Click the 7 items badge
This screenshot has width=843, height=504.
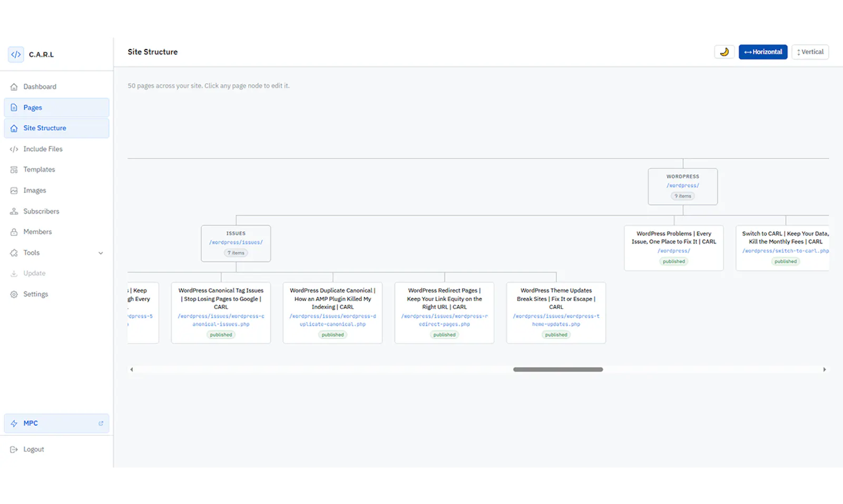tap(236, 253)
